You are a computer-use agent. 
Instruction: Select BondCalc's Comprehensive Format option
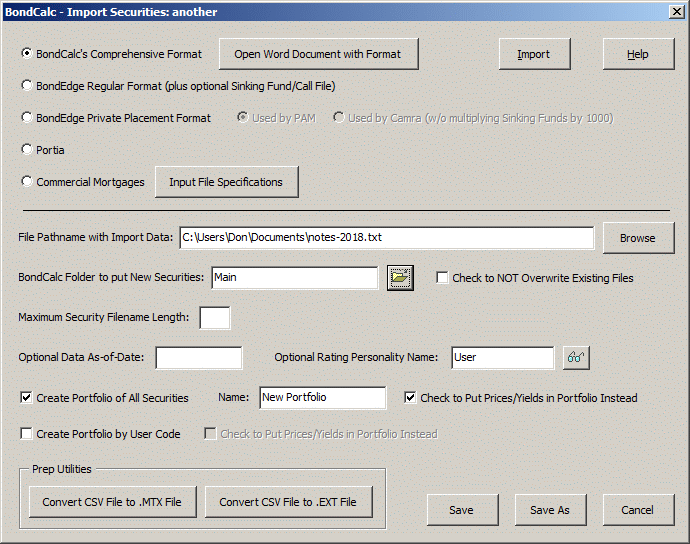tap(27, 54)
